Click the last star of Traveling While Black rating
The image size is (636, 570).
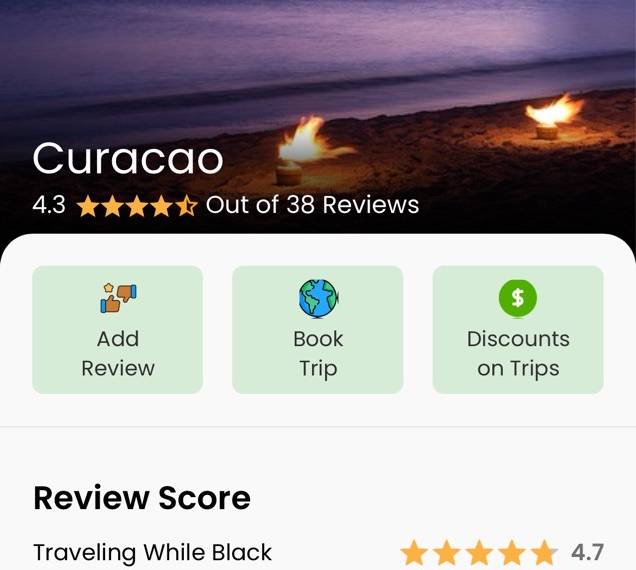[545, 553]
